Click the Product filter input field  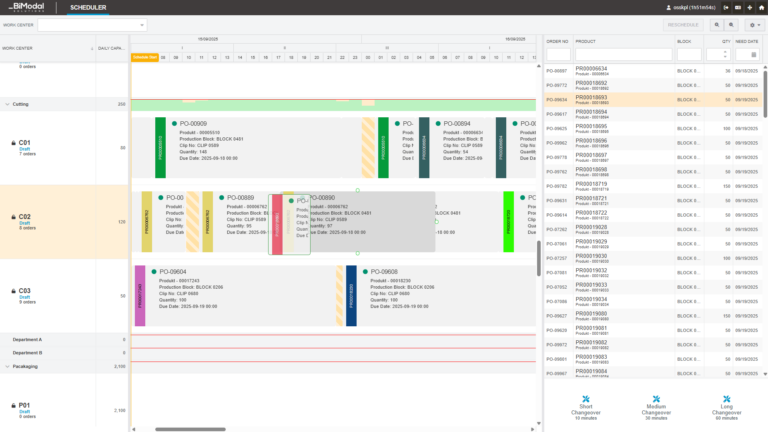tap(622, 55)
